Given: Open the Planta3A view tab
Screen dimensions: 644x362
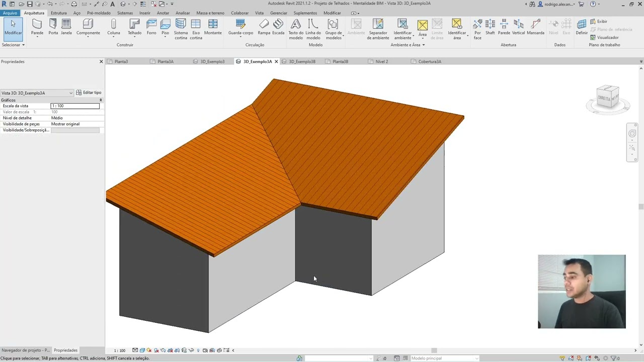Looking at the screenshot, I should [165, 61].
